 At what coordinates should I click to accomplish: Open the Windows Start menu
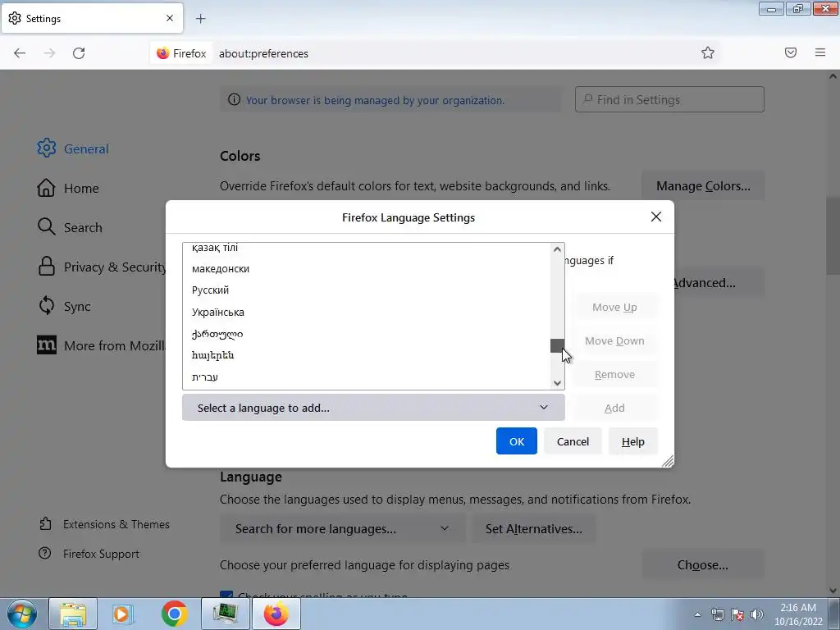pyautogui.click(x=22, y=614)
